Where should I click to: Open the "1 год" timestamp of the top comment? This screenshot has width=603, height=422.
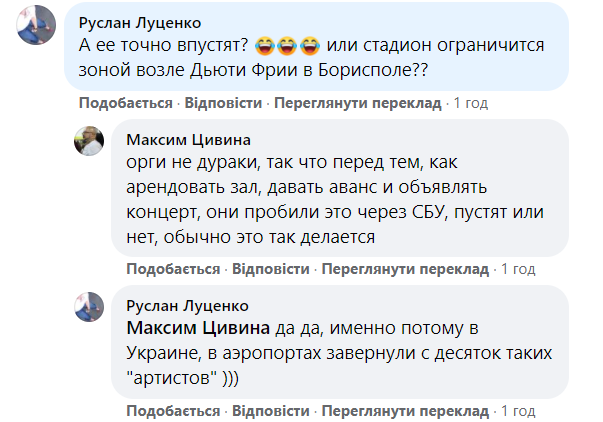(470, 103)
